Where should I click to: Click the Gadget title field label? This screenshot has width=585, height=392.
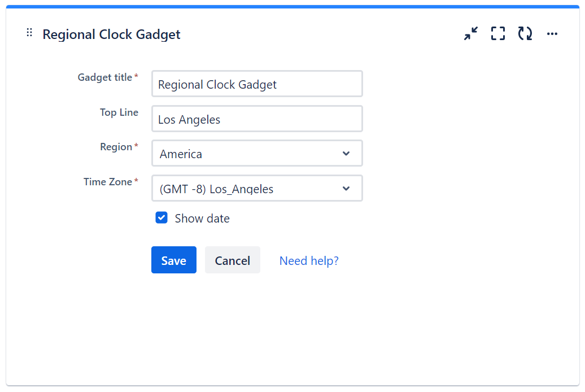point(105,77)
